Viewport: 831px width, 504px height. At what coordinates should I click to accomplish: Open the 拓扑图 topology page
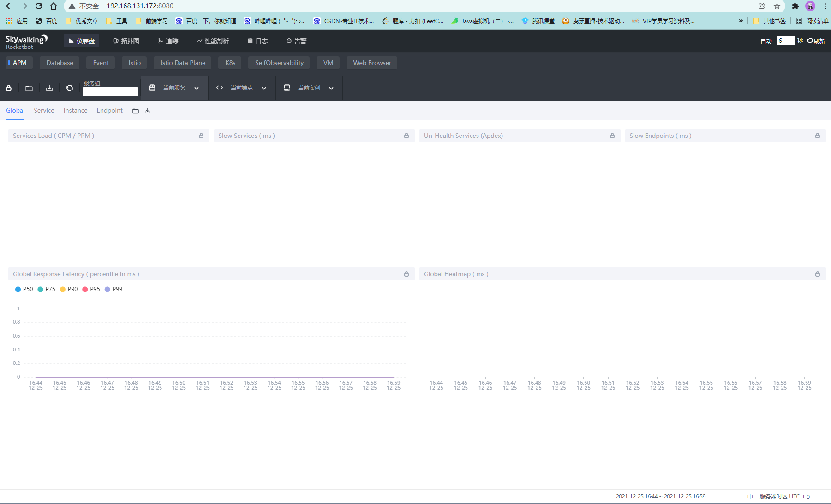[x=126, y=41]
